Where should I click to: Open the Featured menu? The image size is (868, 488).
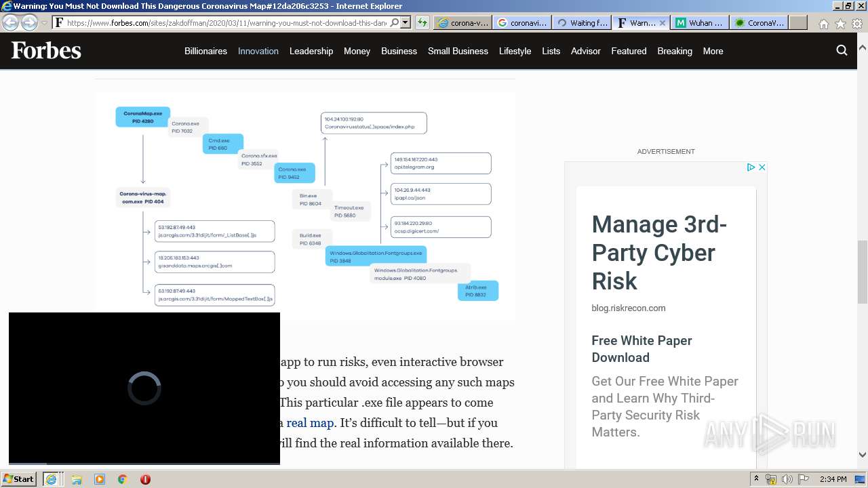coord(629,51)
